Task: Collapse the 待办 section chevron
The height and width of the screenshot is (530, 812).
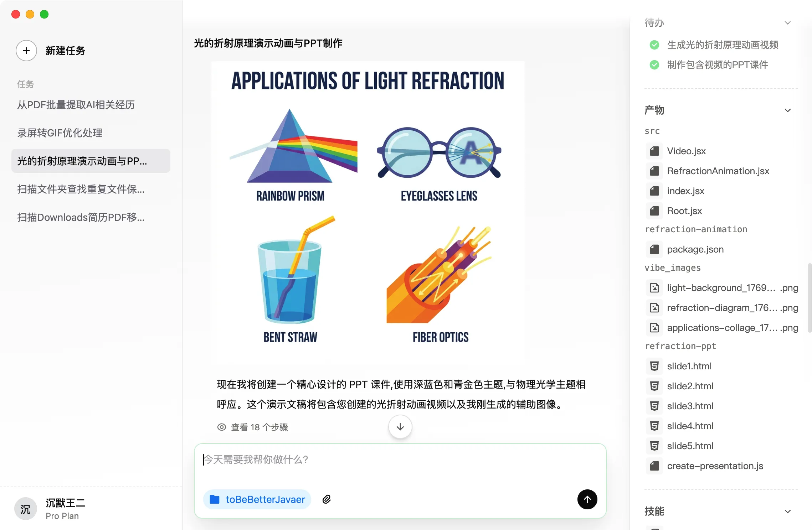Action: [788, 23]
